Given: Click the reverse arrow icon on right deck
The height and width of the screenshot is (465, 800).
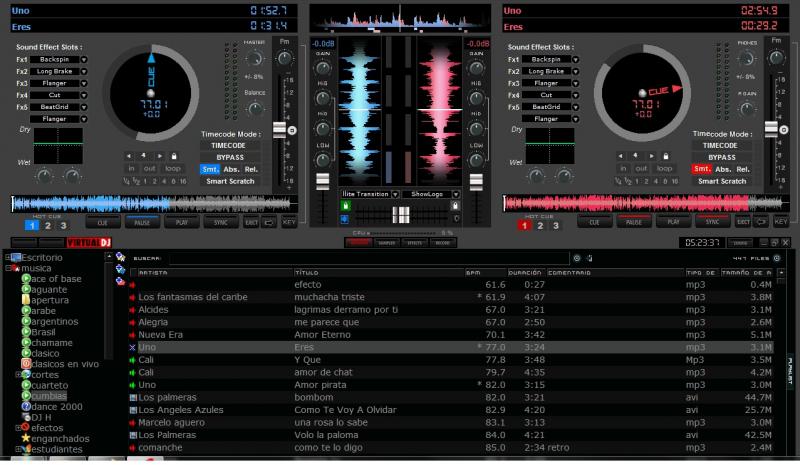Looking at the screenshot, I should [x=761, y=222].
